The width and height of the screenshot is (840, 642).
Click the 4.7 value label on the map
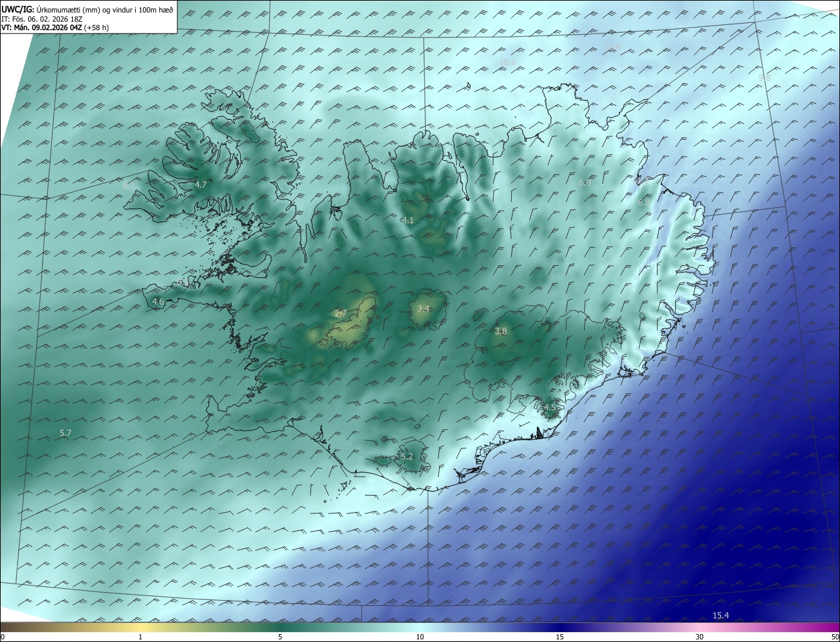(x=201, y=185)
